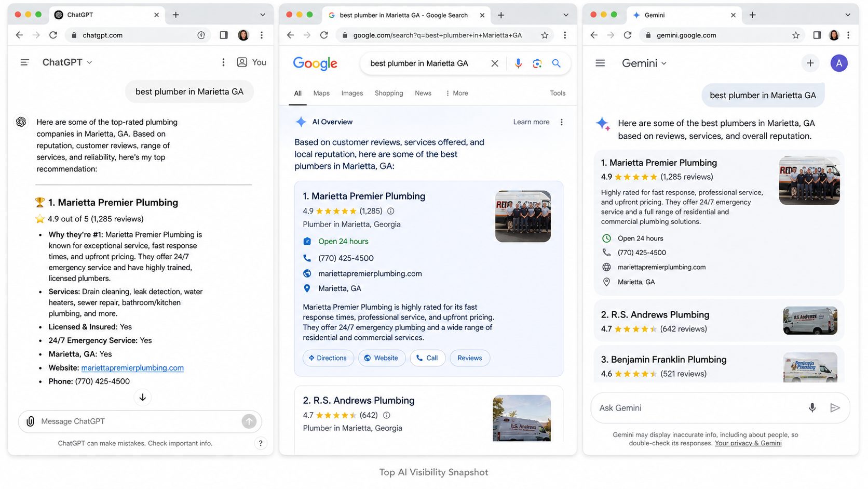Bookmark the gemini.google.com page with star

796,35
